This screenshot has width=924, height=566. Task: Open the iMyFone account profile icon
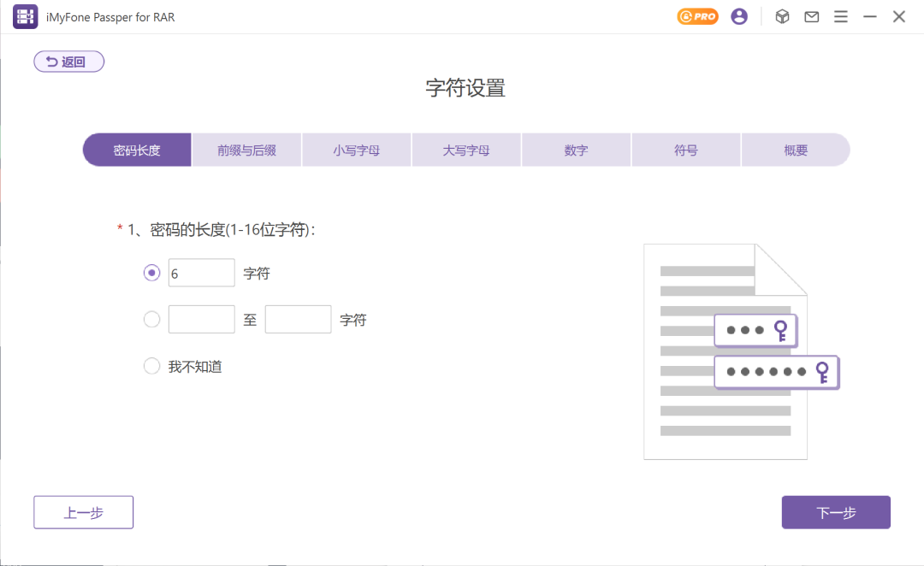point(739,16)
